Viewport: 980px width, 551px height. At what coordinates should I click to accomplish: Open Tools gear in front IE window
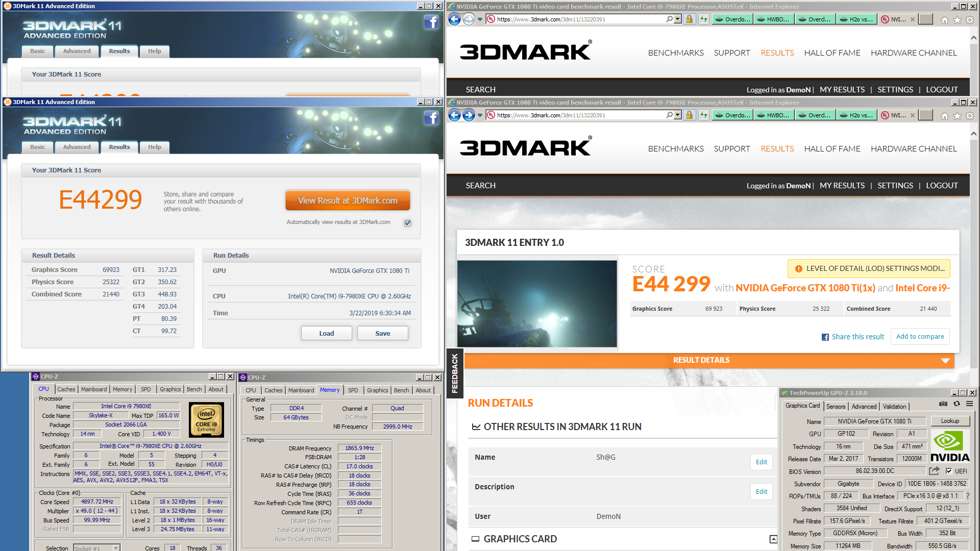[970, 116]
